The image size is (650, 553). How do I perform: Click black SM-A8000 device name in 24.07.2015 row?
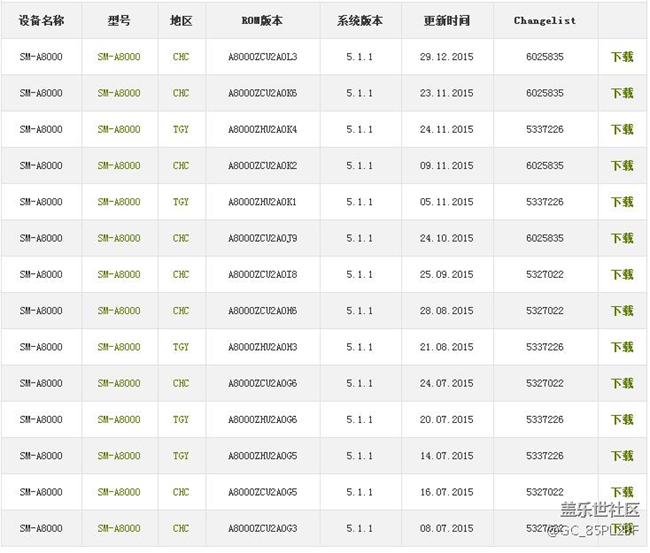tap(41, 383)
